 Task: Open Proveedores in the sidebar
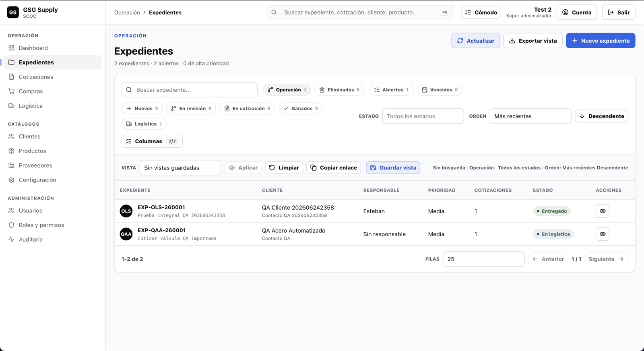coord(53,165)
